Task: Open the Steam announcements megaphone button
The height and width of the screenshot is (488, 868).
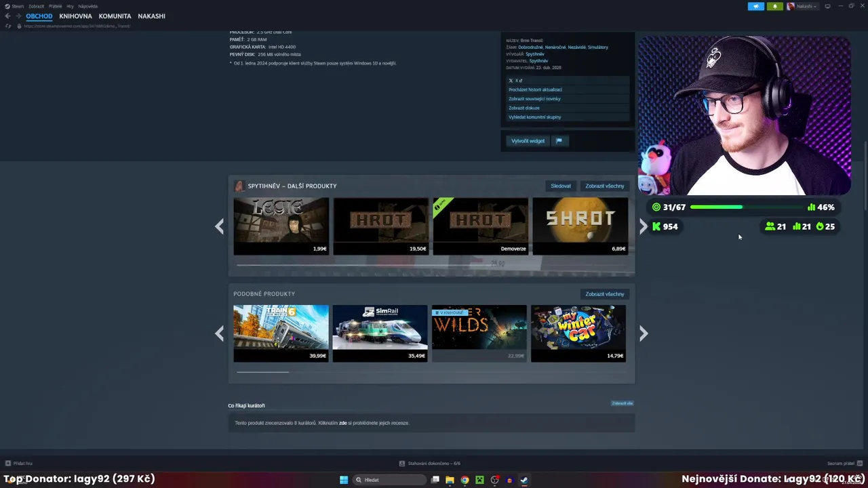Action: pyautogui.click(x=756, y=6)
